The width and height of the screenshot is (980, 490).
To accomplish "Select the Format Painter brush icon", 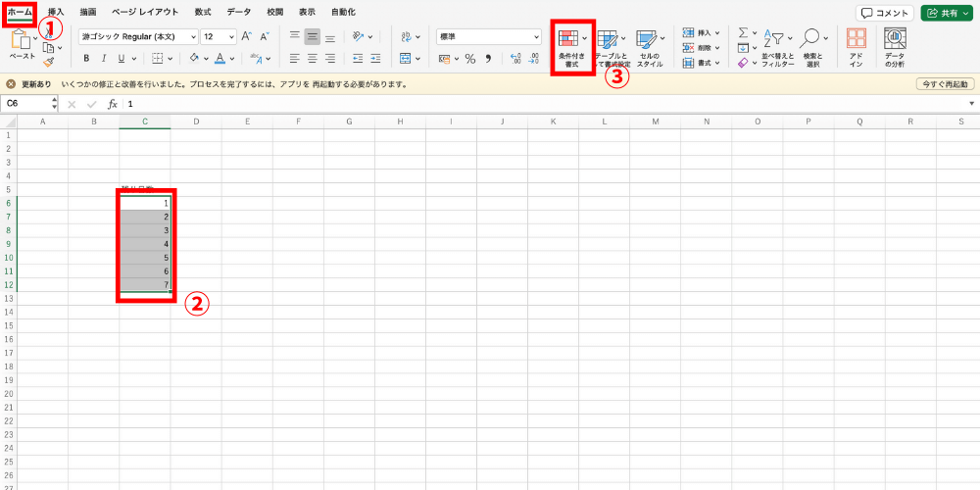I will (x=48, y=62).
